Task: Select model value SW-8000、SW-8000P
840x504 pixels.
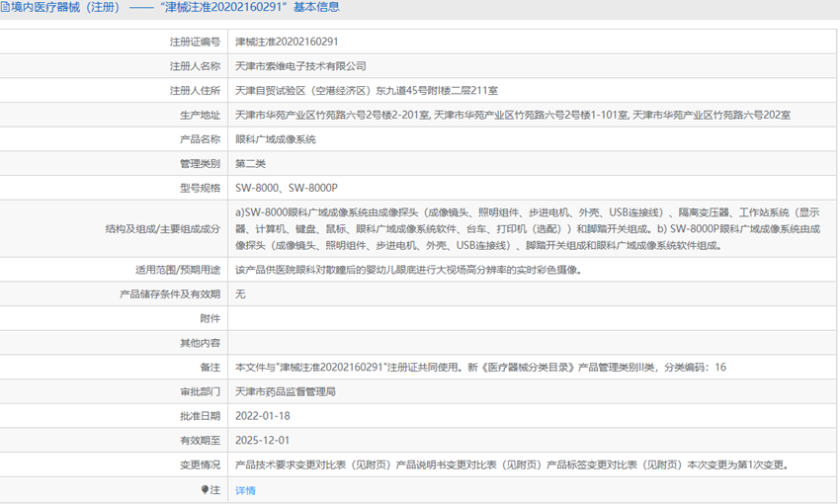Action: (x=287, y=188)
